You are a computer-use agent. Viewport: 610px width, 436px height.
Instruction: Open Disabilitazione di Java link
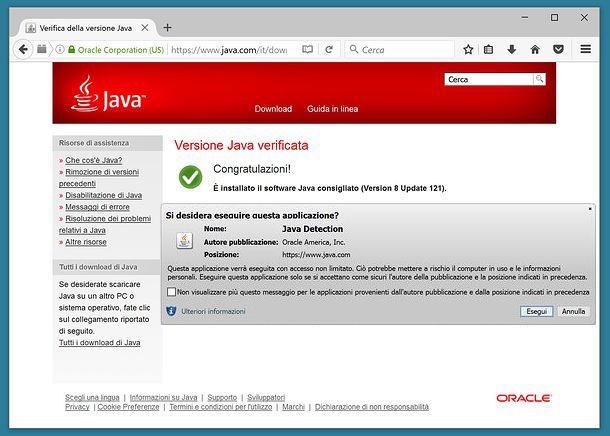103,195
